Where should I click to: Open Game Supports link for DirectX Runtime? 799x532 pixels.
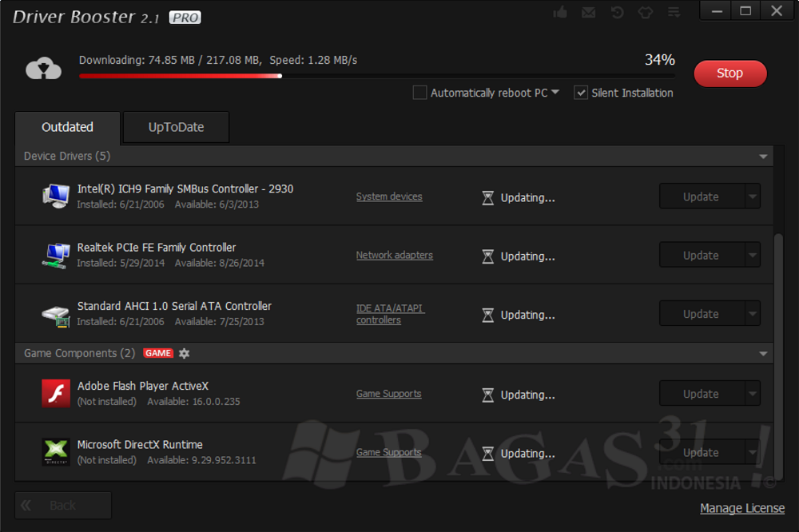click(388, 452)
